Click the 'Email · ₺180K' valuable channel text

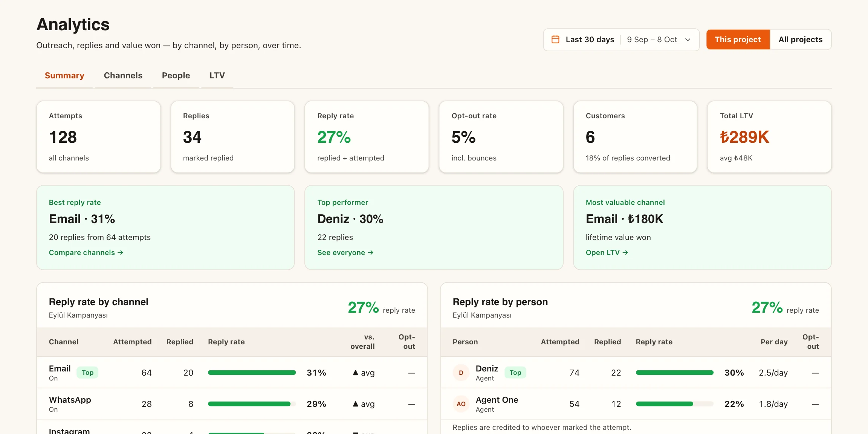(x=625, y=219)
